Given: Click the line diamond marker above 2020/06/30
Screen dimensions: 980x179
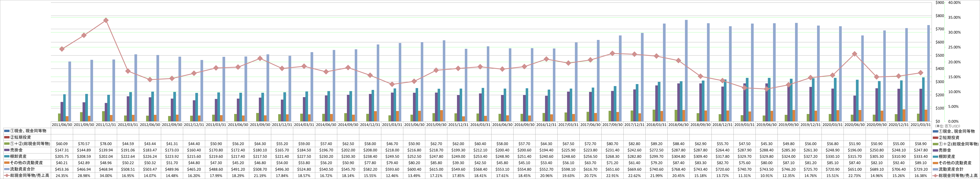Looking at the screenshot, I should [x=854, y=54].
